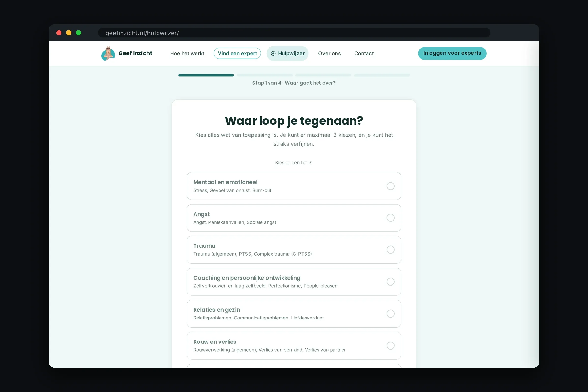This screenshot has height=392, width=588.
Task: Click the third progress step bar
Action: click(x=323, y=75)
